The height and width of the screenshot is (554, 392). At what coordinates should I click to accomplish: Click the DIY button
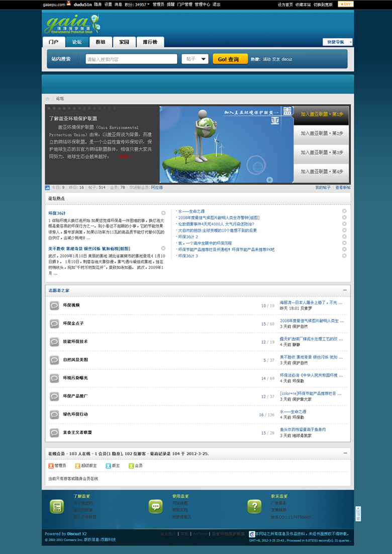coord(345,4)
